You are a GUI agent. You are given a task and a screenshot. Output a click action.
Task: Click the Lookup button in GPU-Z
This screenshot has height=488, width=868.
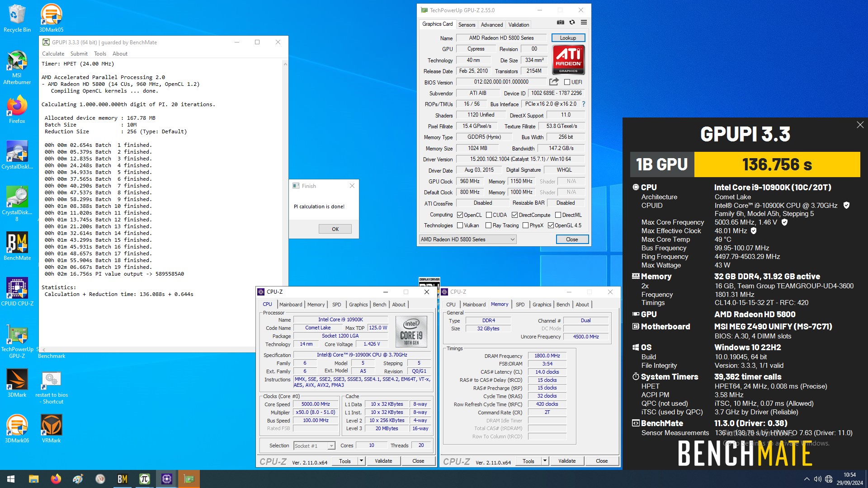tap(568, 38)
